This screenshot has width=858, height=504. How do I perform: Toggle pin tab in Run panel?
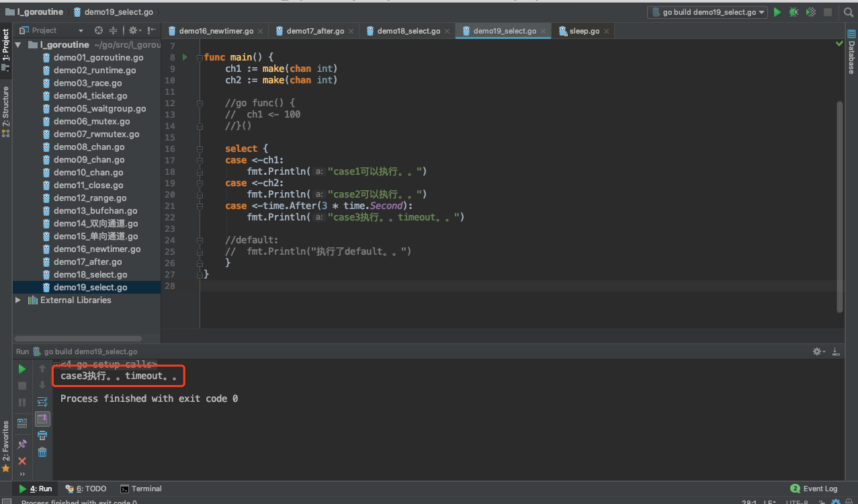pos(22,444)
